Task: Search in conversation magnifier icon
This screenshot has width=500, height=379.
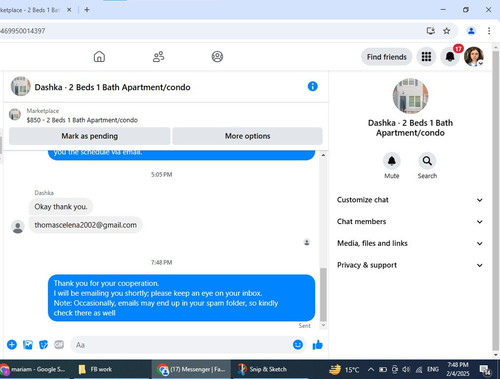Action: pyautogui.click(x=427, y=161)
